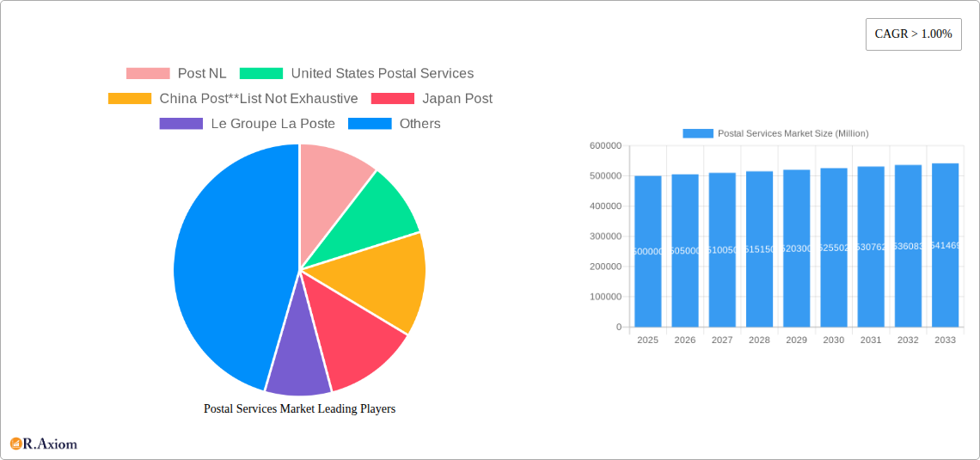Viewport: 980px width, 460px height.
Task: Select the red Japan Post pie slice
Action: coord(353,331)
